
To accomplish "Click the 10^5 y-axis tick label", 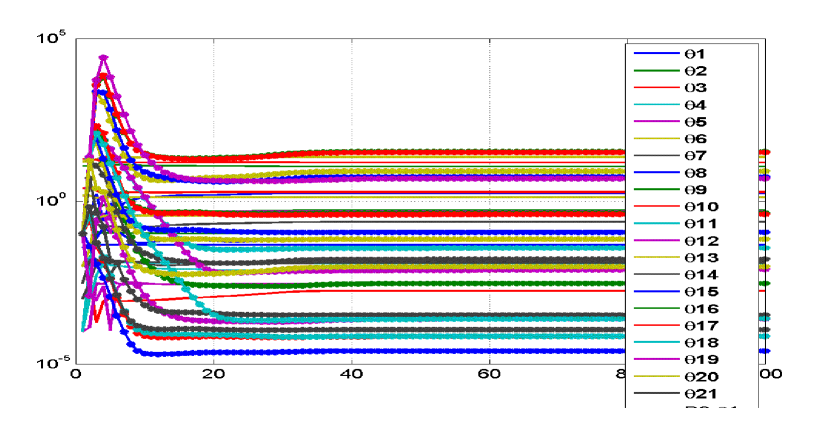I will (x=51, y=39).
